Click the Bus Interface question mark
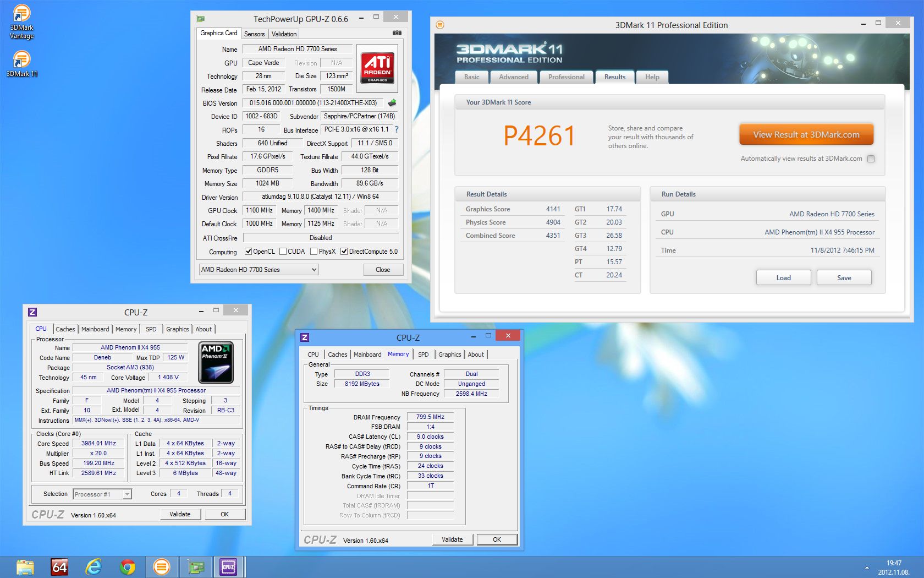Image resolution: width=924 pixels, height=578 pixels. tap(396, 129)
